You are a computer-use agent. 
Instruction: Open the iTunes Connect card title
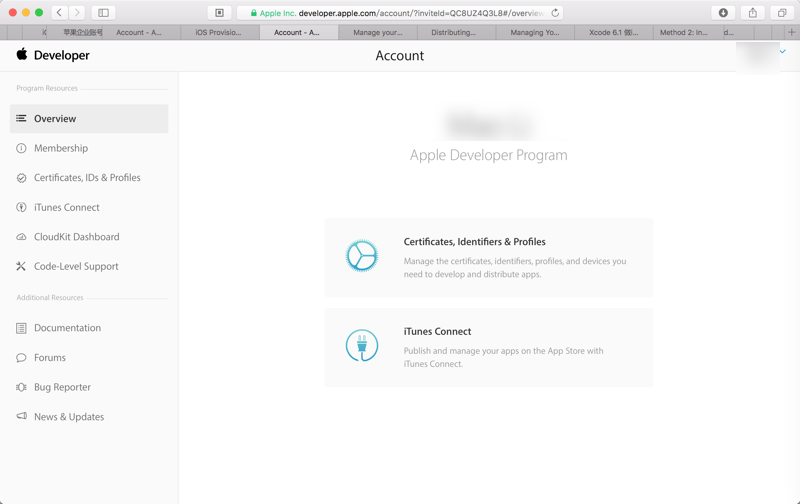[x=437, y=332]
